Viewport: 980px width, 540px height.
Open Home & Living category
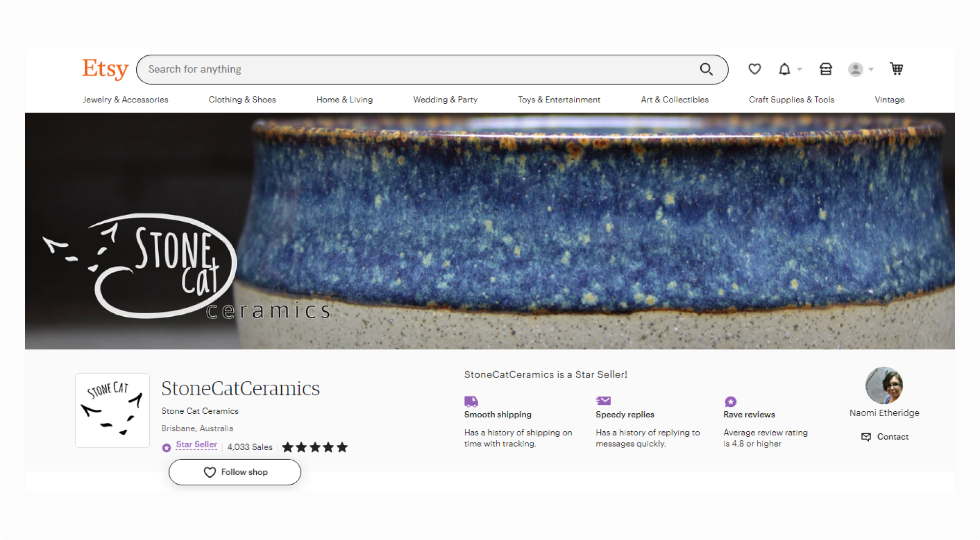(344, 99)
